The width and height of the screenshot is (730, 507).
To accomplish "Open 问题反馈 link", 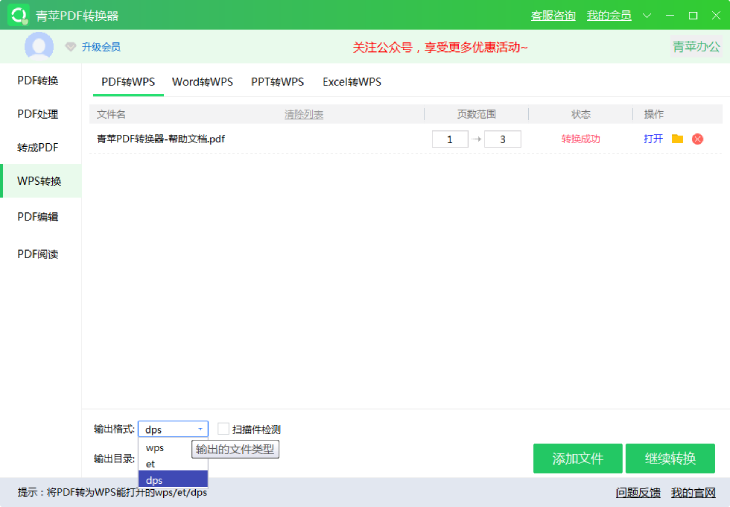I will click(638, 493).
